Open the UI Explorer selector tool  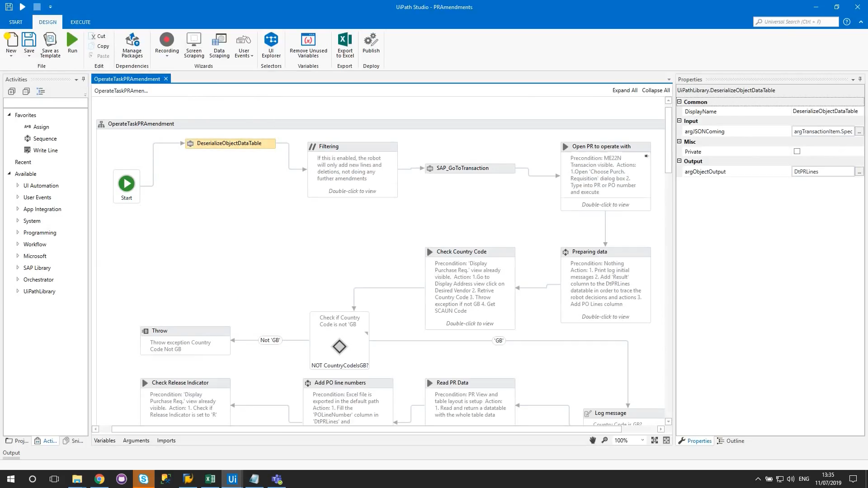(271, 41)
